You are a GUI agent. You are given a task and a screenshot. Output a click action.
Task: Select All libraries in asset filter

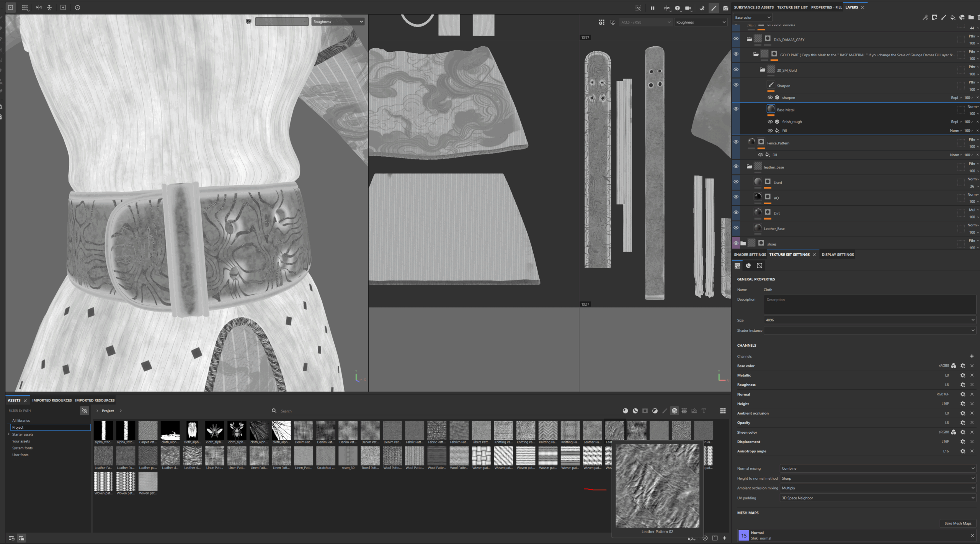(x=21, y=421)
